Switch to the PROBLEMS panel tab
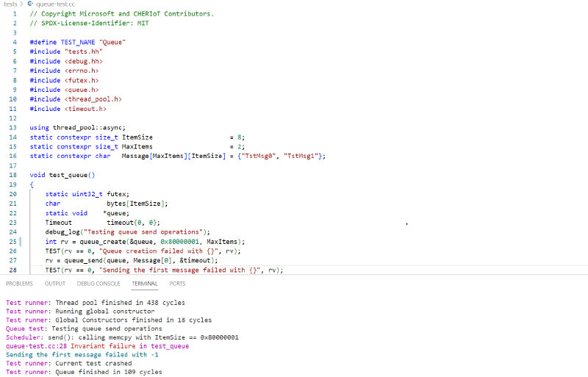 click(x=19, y=283)
